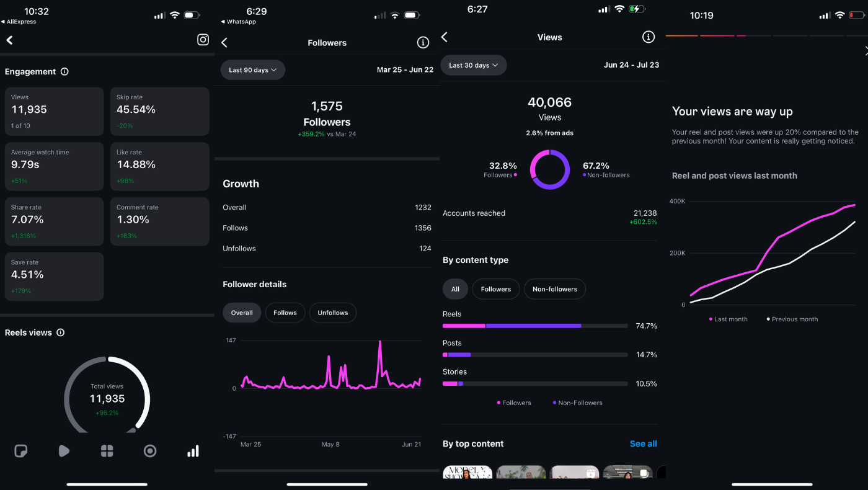
Task: Click the info icon on the Followers header
Action: (423, 43)
